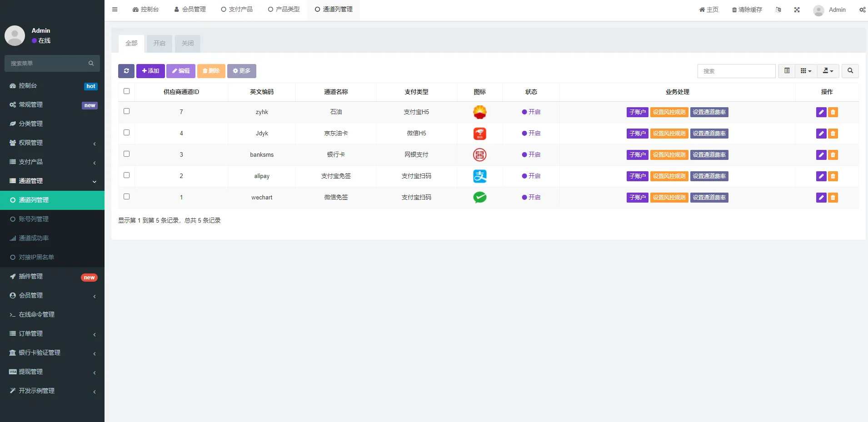Screen dimensions: 868x422
Task: Open the settings gears icon at top right
Action: [863, 10]
